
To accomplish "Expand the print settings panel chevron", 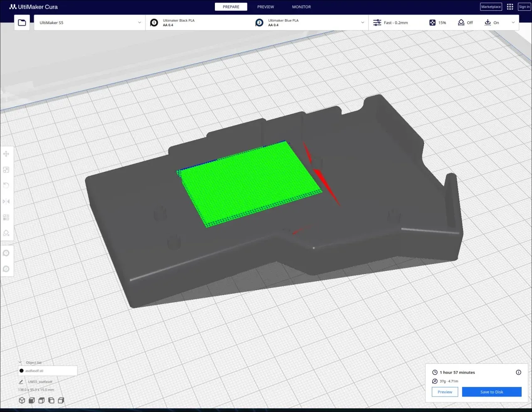I will 513,22.
